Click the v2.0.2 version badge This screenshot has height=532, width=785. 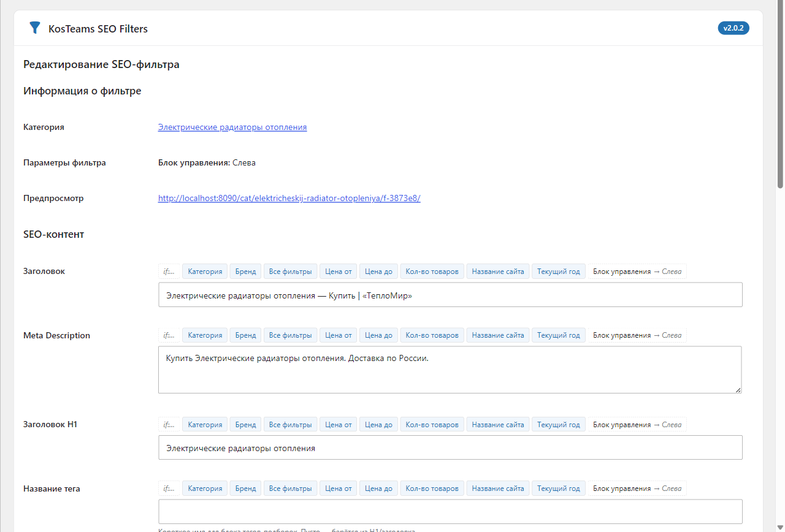(x=733, y=28)
